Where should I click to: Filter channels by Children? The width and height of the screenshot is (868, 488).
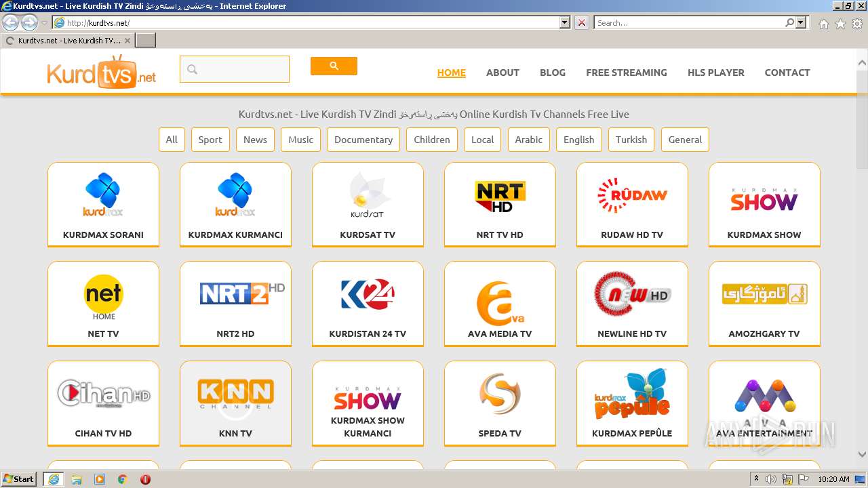pyautogui.click(x=432, y=140)
